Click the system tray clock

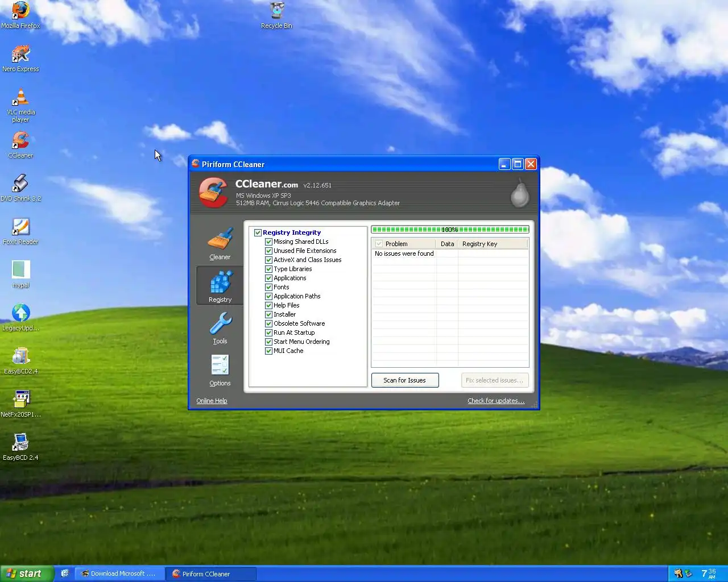point(709,573)
